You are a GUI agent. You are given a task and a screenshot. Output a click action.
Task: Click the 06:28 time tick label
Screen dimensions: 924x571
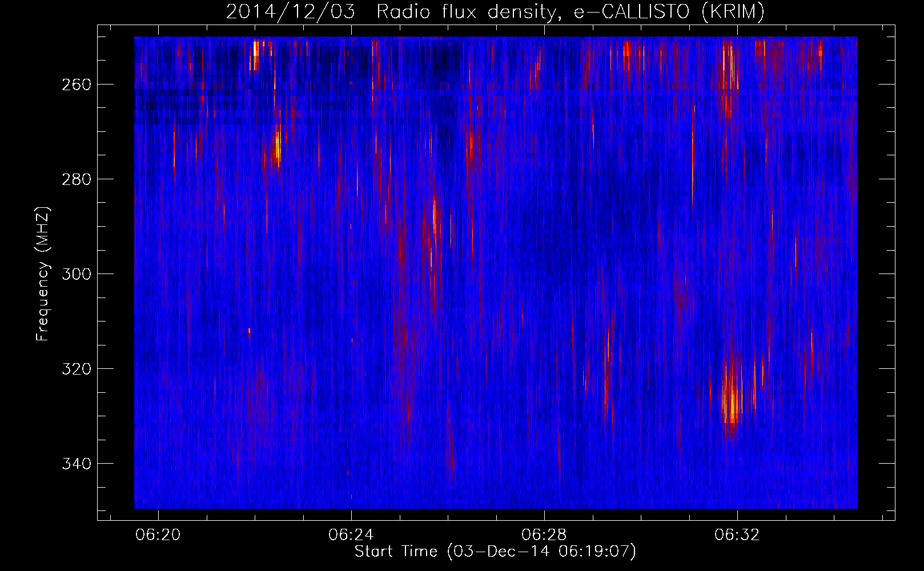pos(544,535)
